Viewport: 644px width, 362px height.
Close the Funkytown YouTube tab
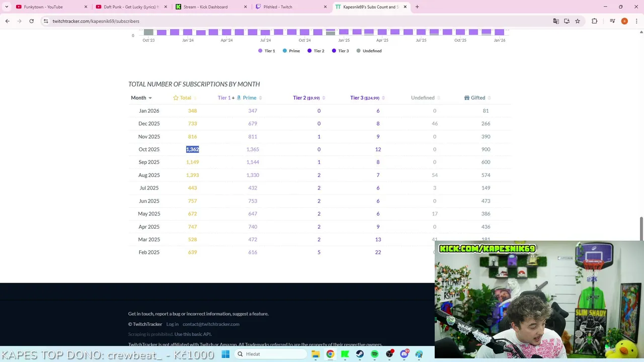tap(86, 7)
